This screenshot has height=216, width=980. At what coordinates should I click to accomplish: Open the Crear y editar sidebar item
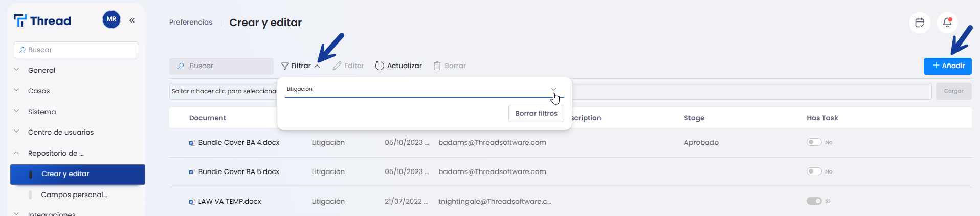click(78, 174)
